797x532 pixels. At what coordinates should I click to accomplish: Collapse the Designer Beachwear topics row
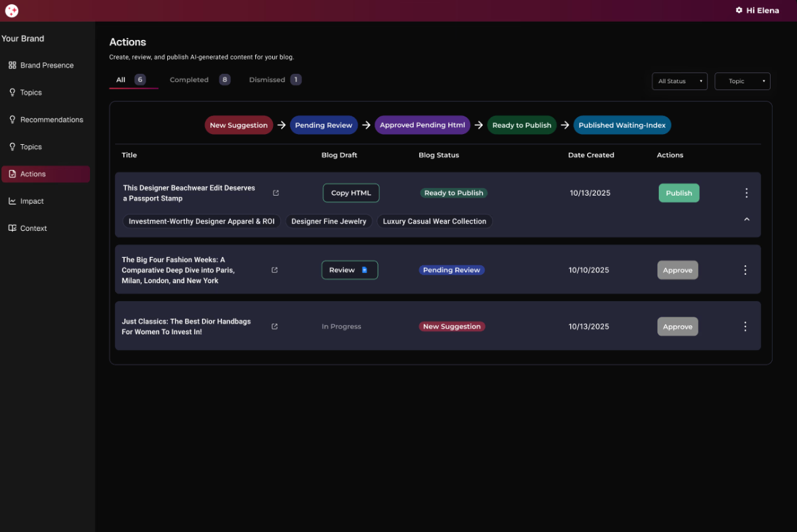(x=746, y=219)
